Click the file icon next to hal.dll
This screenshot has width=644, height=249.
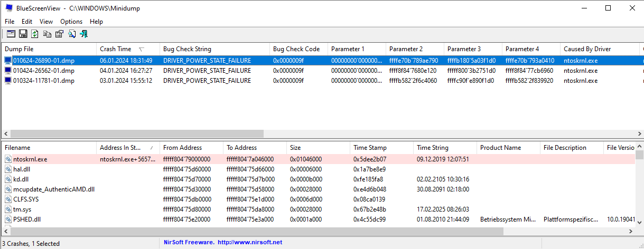tap(8, 169)
